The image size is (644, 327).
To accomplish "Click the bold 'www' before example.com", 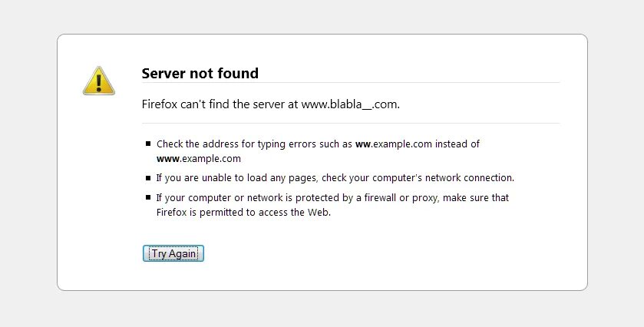I will pyautogui.click(x=167, y=159).
